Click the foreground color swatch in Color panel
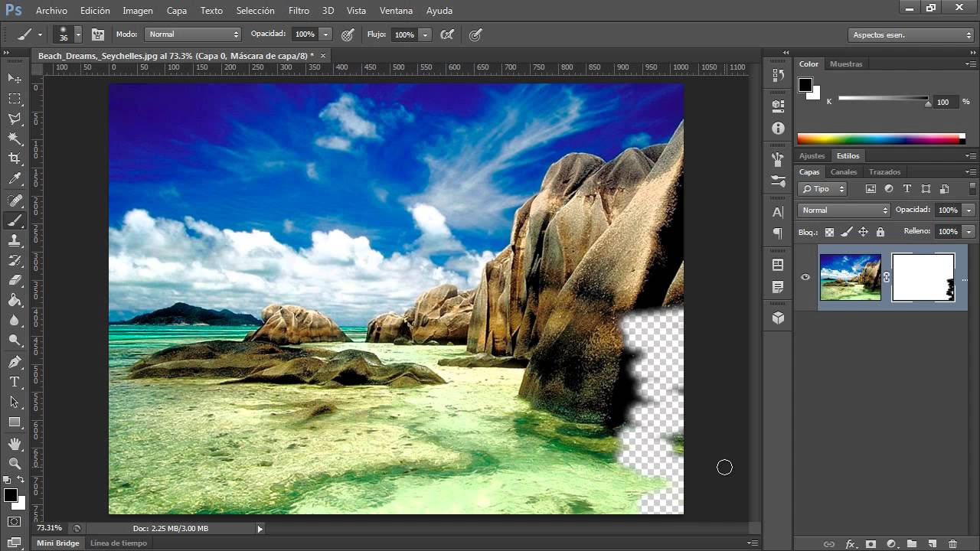 [805, 85]
